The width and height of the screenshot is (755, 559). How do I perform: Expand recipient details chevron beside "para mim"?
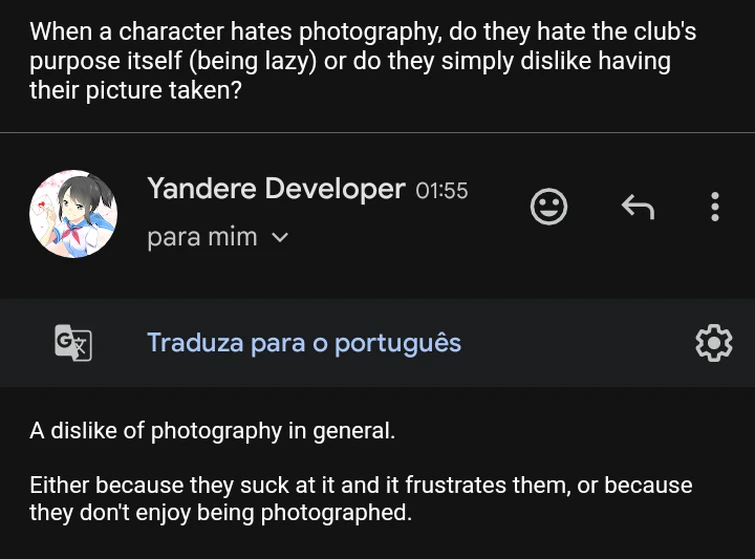click(280, 238)
